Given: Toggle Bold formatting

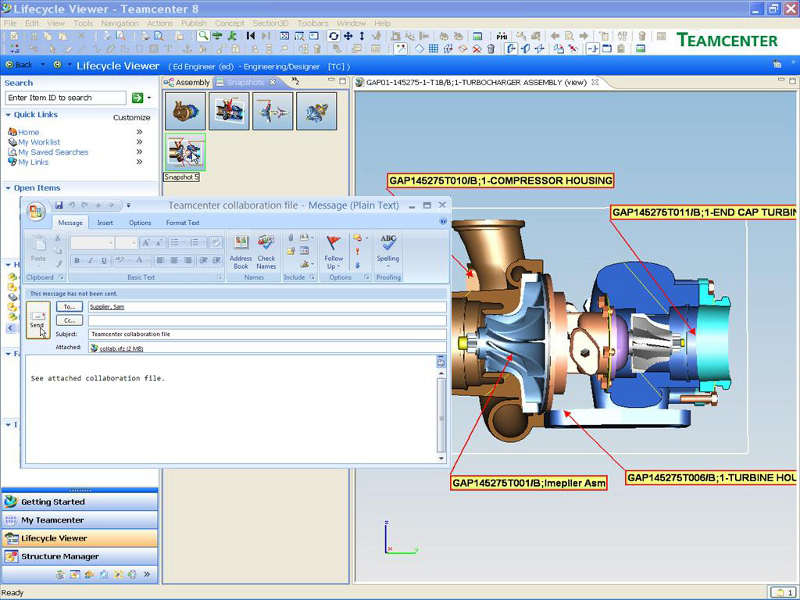Looking at the screenshot, I should click(x=77, y=261).
